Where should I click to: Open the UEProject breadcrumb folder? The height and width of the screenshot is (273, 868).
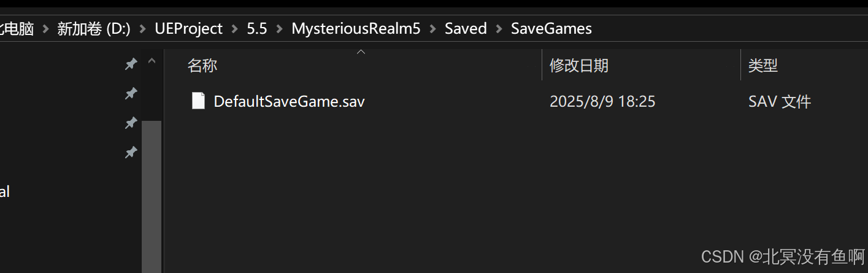pyautogui.click(x=189, y=29)
